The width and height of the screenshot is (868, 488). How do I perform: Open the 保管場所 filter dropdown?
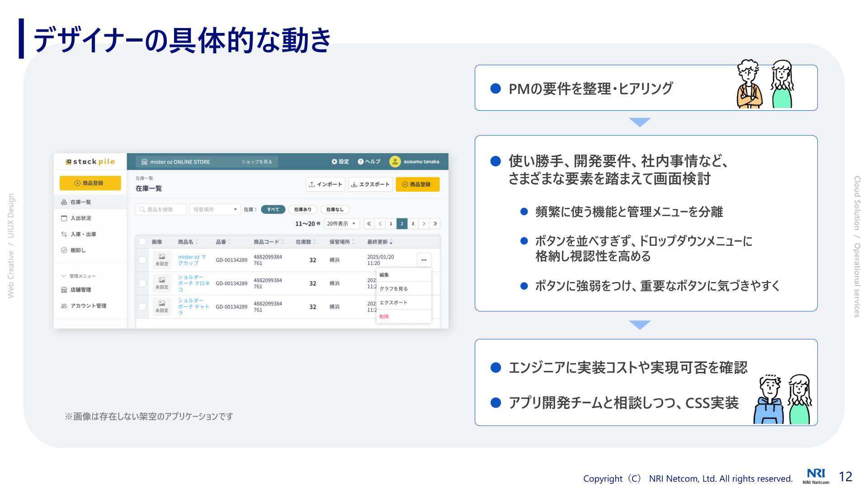pyautogui.click(x=215, y=210)
